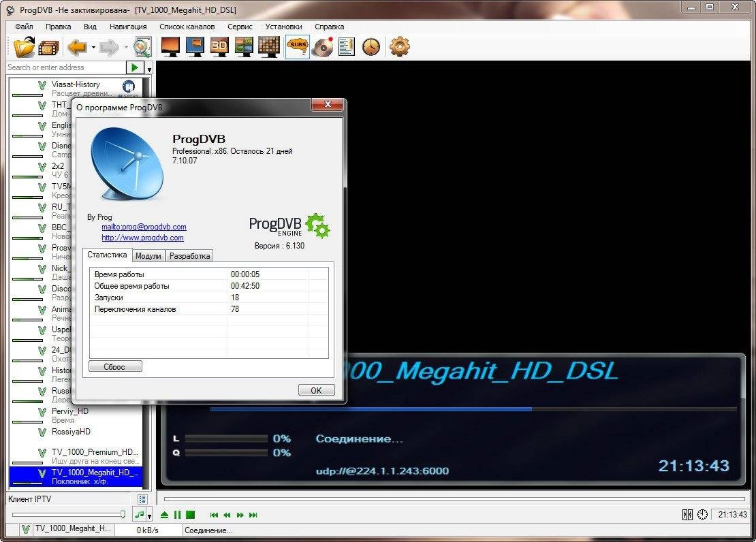
Task: Confirm the About dialog with OK
Action: (316, 390)
